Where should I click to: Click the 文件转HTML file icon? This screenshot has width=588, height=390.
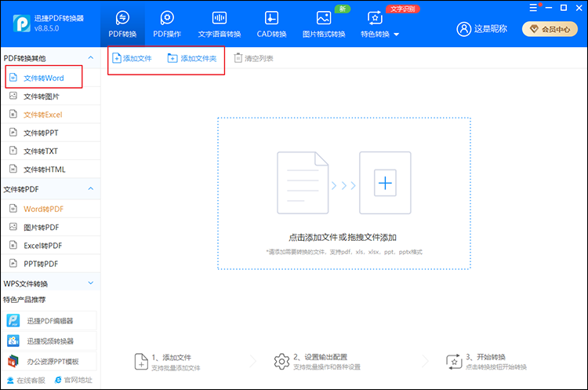(13, 169)
